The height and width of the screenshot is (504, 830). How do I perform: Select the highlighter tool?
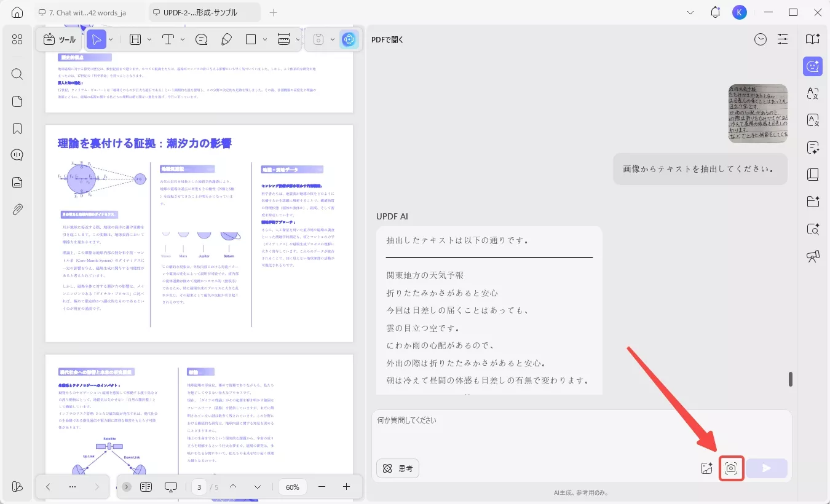(226, 39)
